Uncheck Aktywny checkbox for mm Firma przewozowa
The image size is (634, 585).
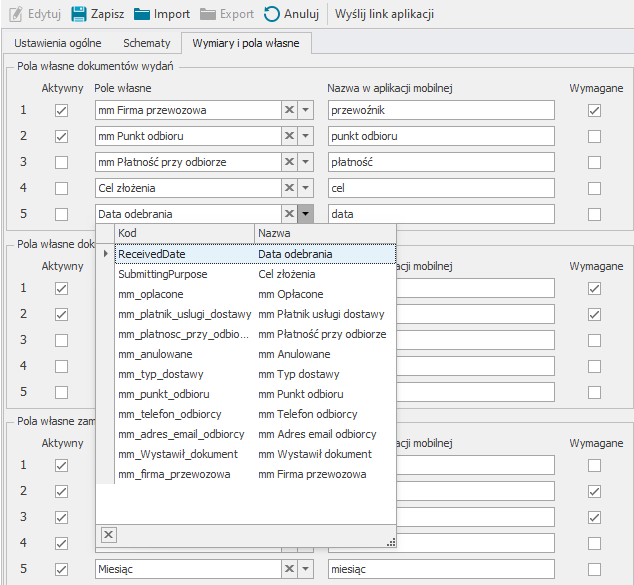(61, 110)
